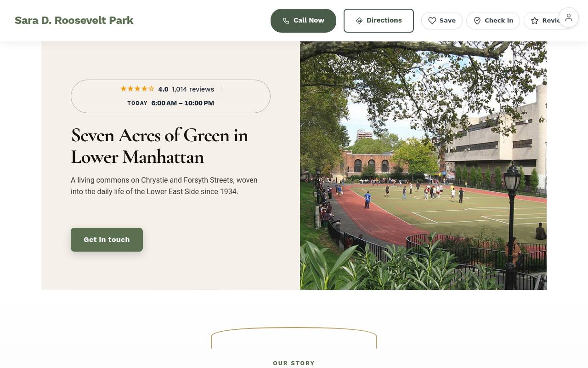588x368 pixels.
Task: Click the phone icon in Call Now
Action: [286, 21]
